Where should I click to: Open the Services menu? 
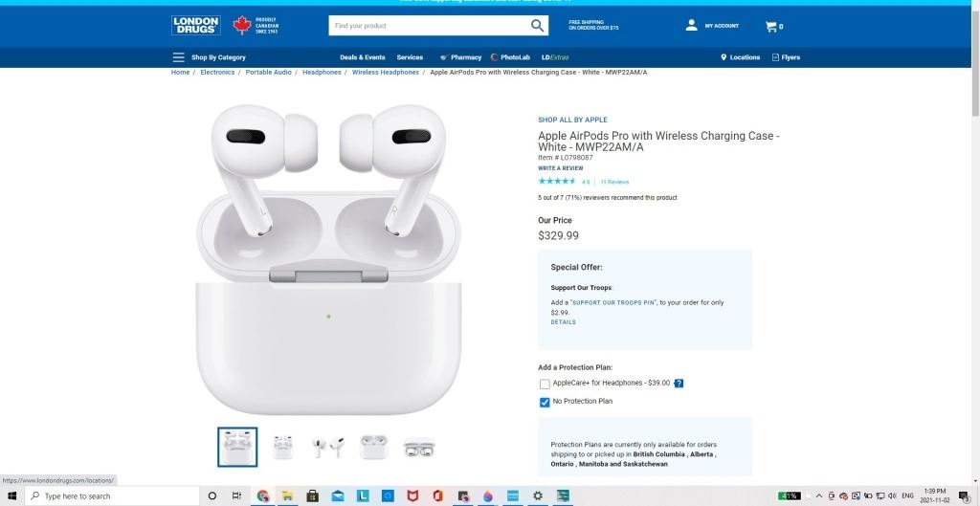[x=410, y=57]
